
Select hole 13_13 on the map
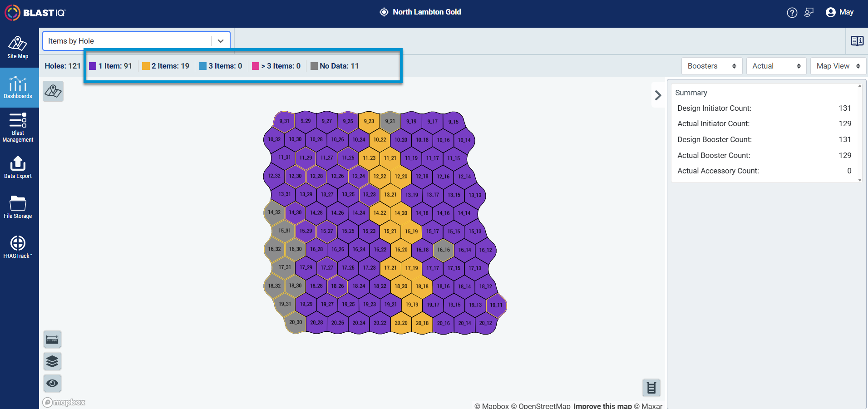475,195
